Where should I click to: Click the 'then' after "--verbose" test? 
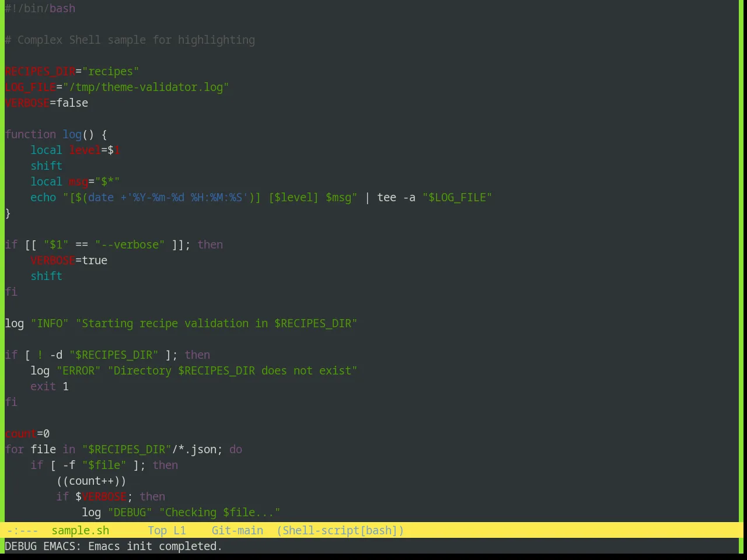point(210,244)
